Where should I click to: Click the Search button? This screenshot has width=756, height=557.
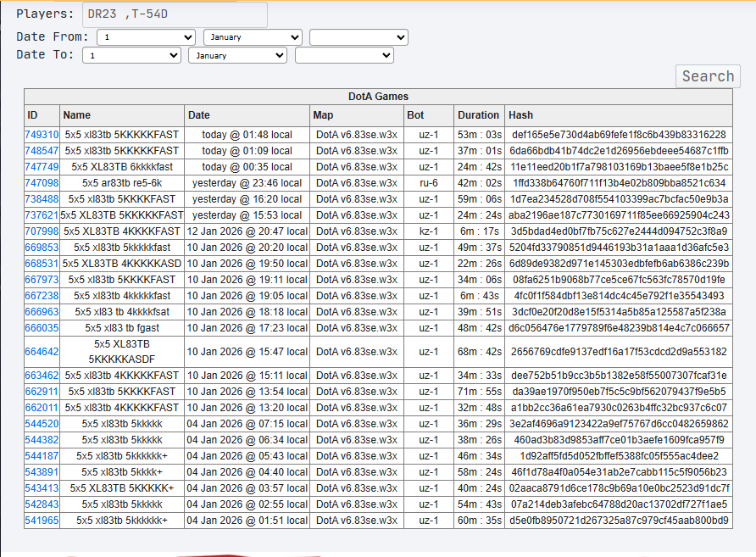(708, 76)
